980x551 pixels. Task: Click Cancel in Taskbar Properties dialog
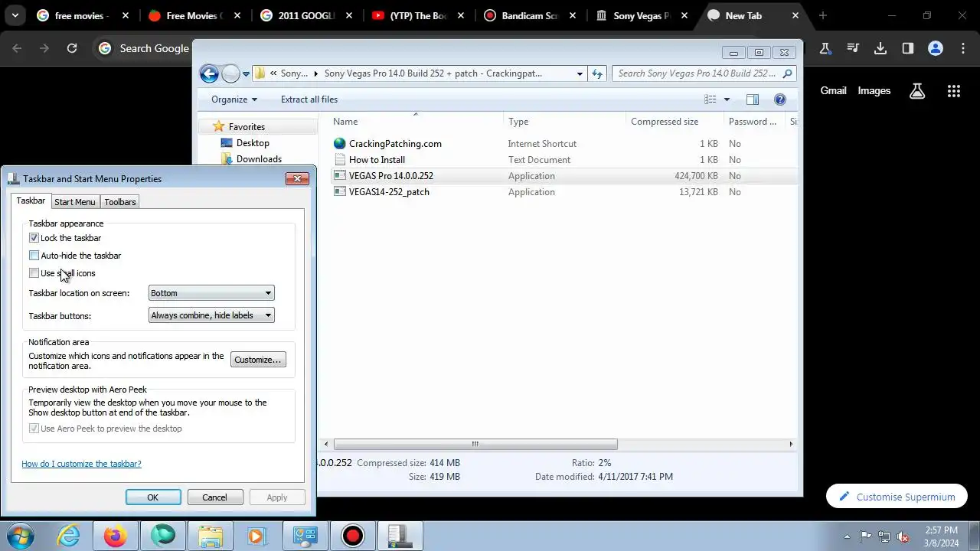click(214, 497)
